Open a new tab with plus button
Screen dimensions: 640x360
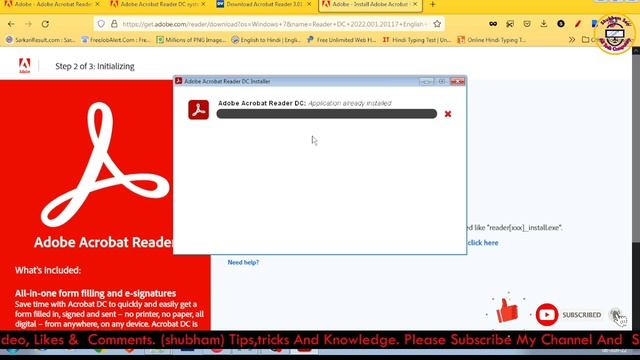tap(433, 4)
